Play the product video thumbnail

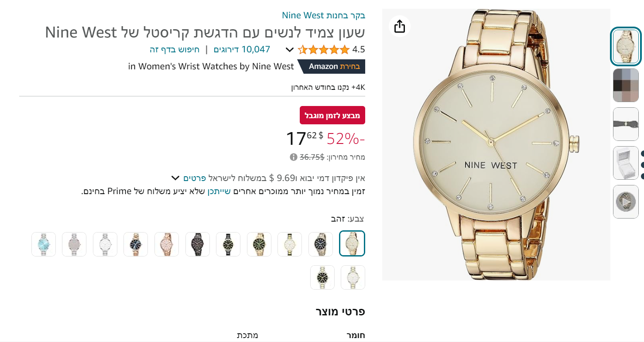click(x=626, y=202)
